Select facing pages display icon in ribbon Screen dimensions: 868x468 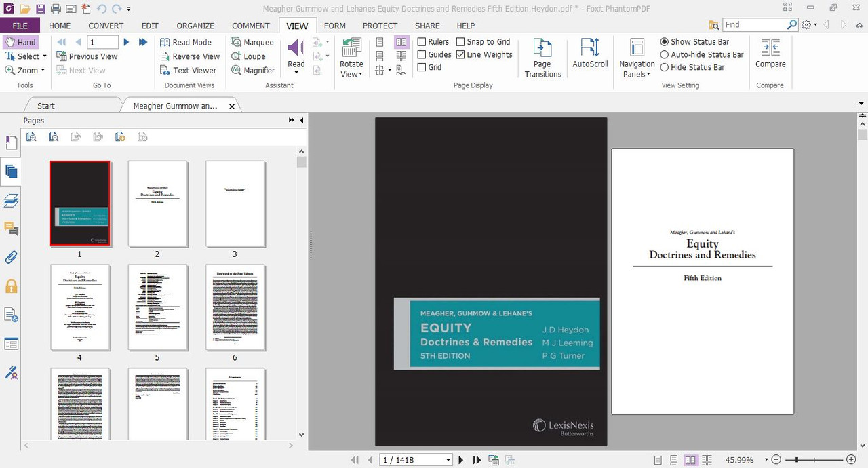point(401,42)
